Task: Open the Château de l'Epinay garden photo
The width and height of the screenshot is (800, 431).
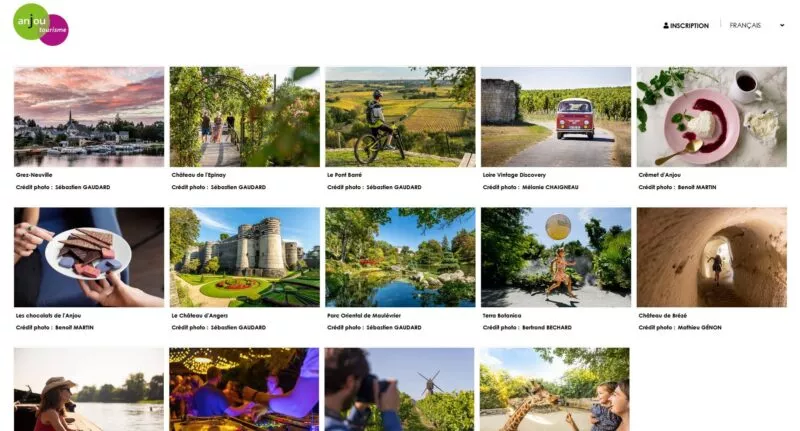Action: tap(245, 117)
